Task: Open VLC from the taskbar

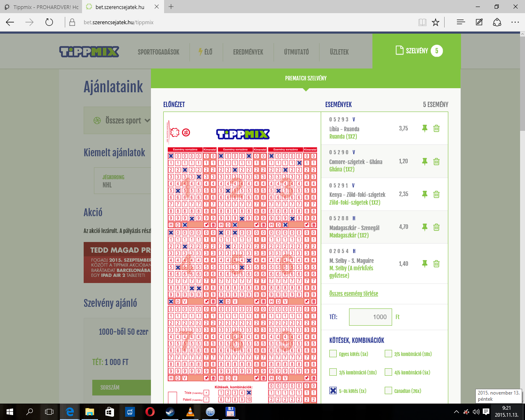Action: click(x=190, y=412)
